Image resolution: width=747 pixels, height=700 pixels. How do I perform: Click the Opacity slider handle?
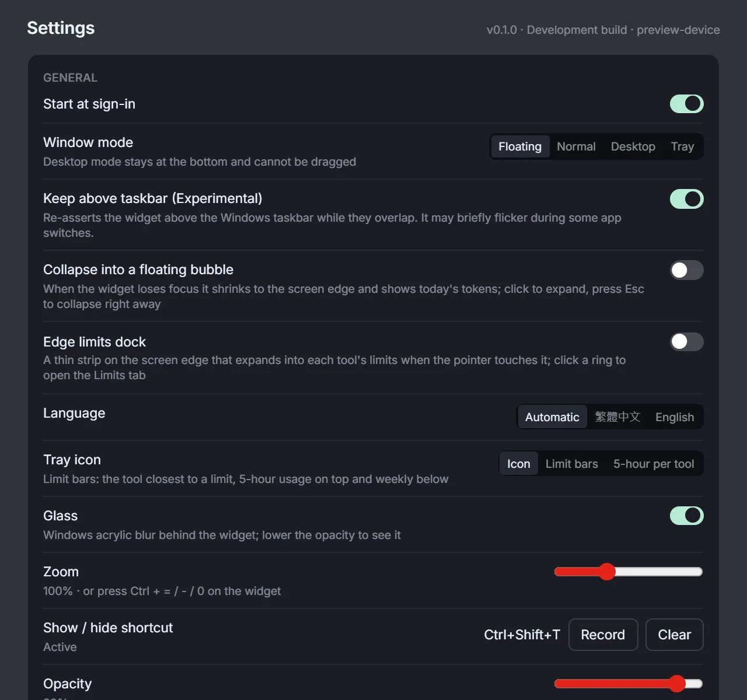(x=677, y=684)
